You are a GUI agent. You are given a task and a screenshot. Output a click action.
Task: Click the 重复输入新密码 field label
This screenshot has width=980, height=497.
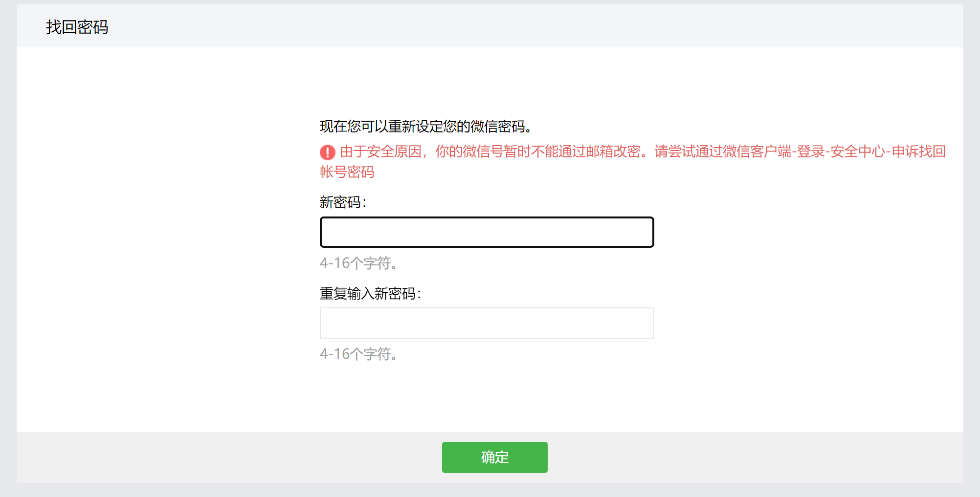point(371,294)
